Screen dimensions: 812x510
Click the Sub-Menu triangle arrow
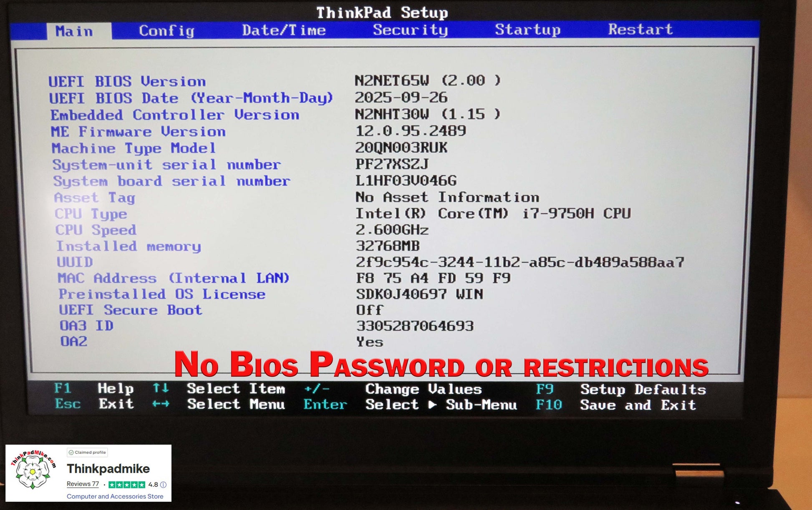(432, 404)
